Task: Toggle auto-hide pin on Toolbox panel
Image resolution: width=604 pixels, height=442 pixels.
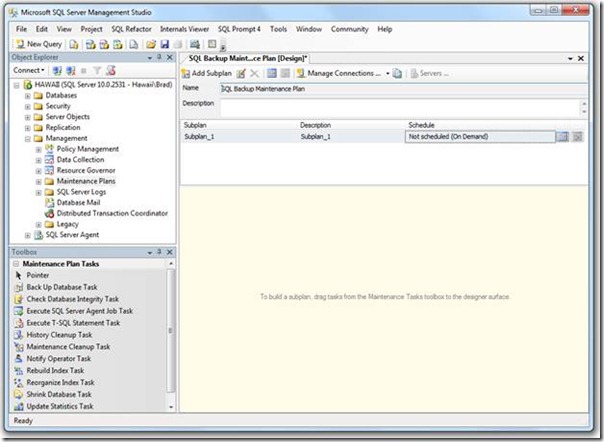Action: click(x=157, y=252)
